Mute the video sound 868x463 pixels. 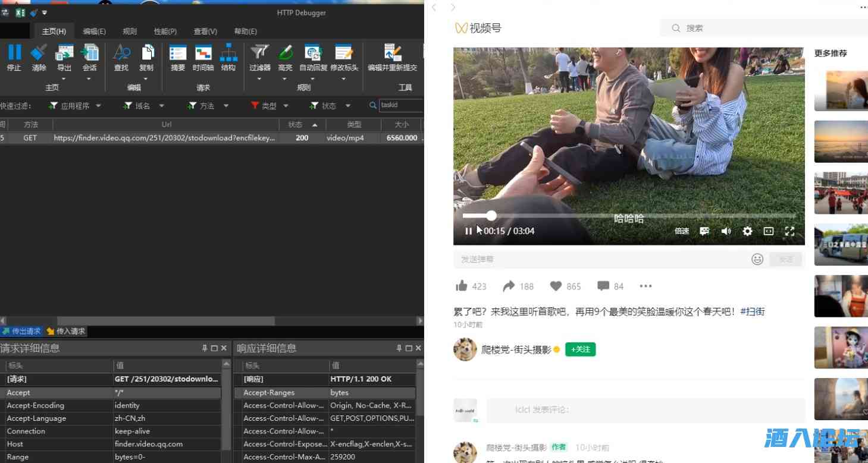pos(725,231)
